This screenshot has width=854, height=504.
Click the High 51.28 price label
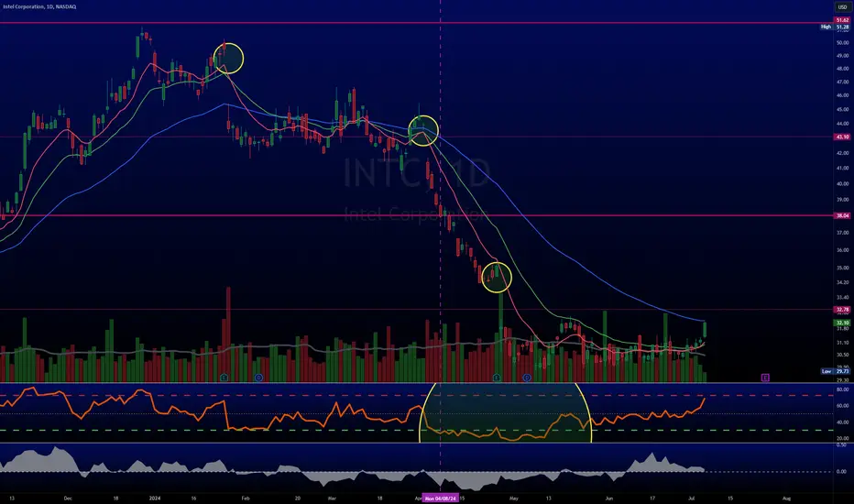[x=836, y=27]
